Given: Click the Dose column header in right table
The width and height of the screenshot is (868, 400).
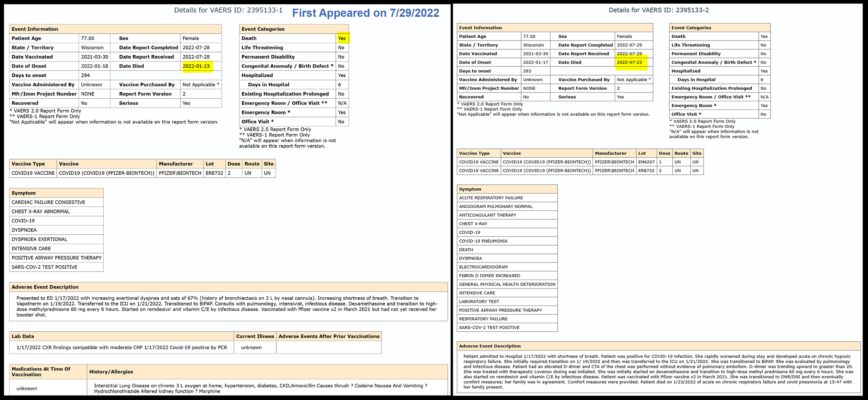Looking at the screenshot, I should click(x=664, y=153).
